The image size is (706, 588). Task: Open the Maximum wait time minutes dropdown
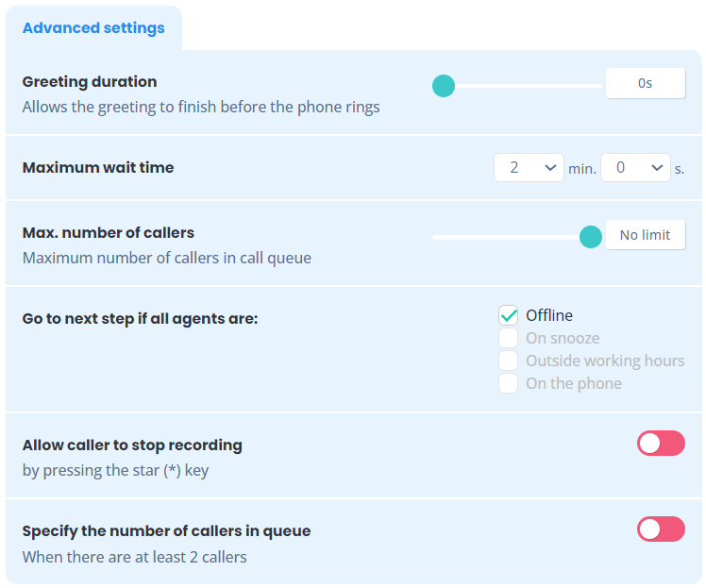pyautogui.click(x=529, y=167)
